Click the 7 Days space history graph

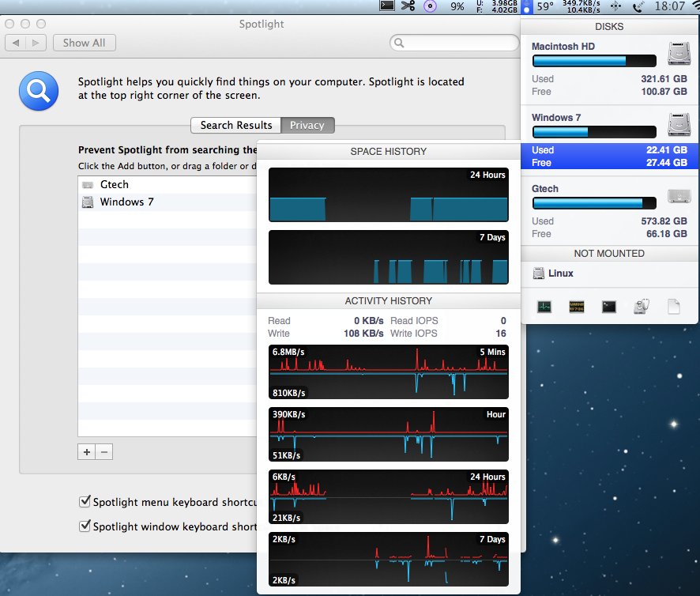(x=389, y=258)
